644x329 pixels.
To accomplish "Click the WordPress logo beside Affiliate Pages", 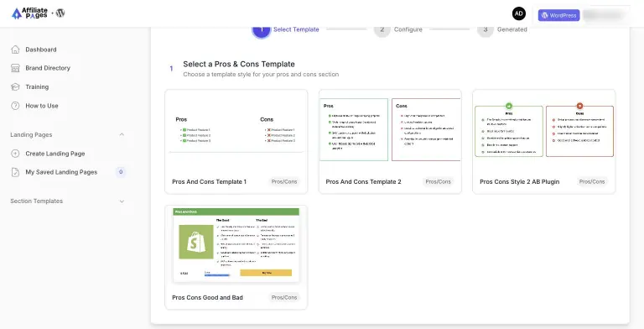I will (x=60, y=13).
